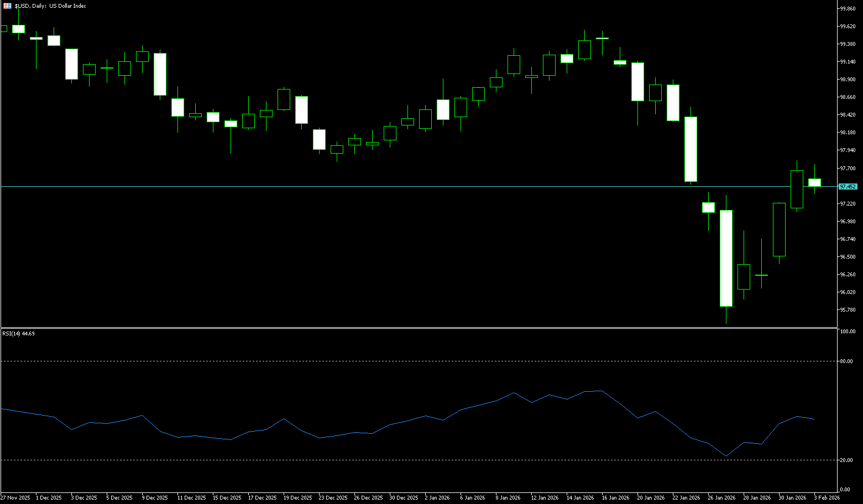Click the 99.860 price scale label

(848, 9)
